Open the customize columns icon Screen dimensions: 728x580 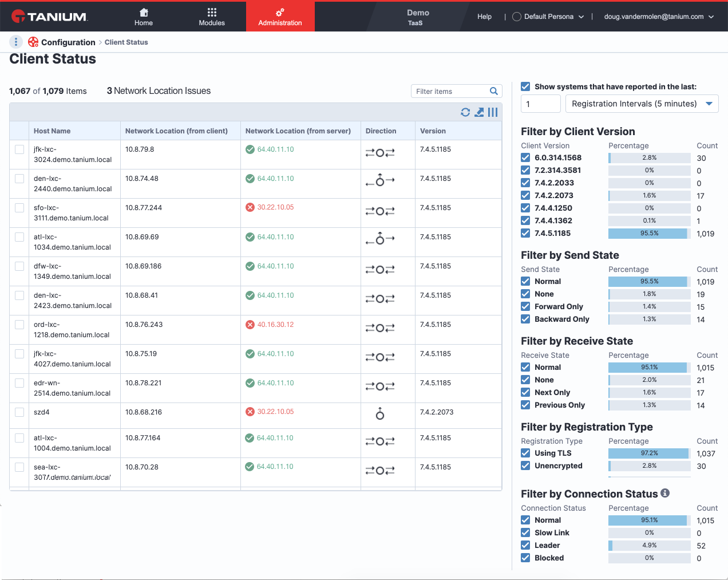coord(493,112)
